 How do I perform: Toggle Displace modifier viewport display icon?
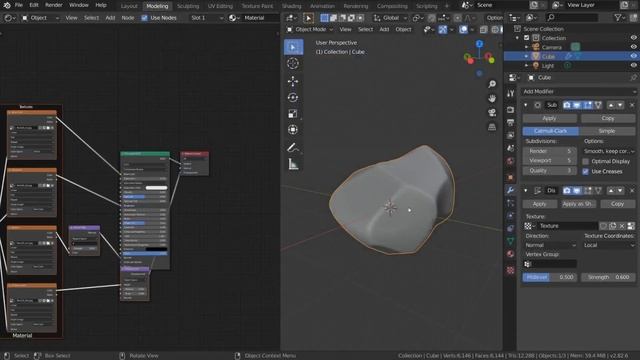(577, 191)
